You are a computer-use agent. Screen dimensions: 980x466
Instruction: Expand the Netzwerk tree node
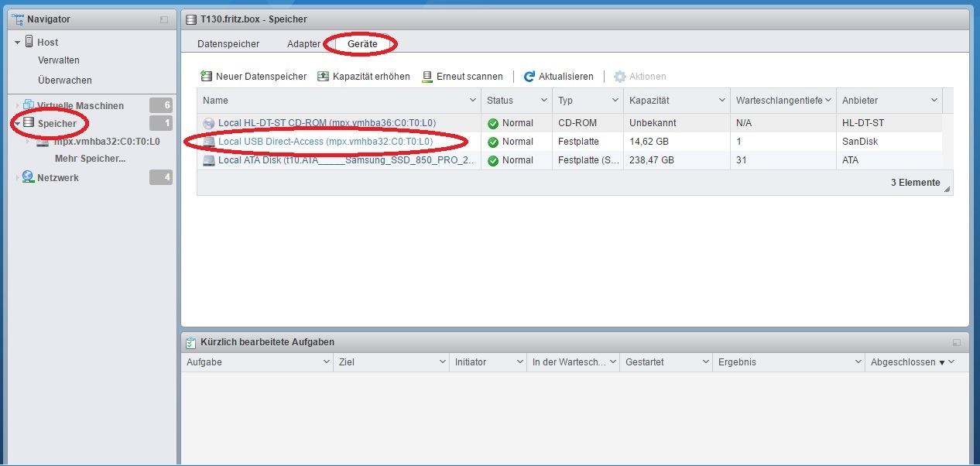pos(18,177)
